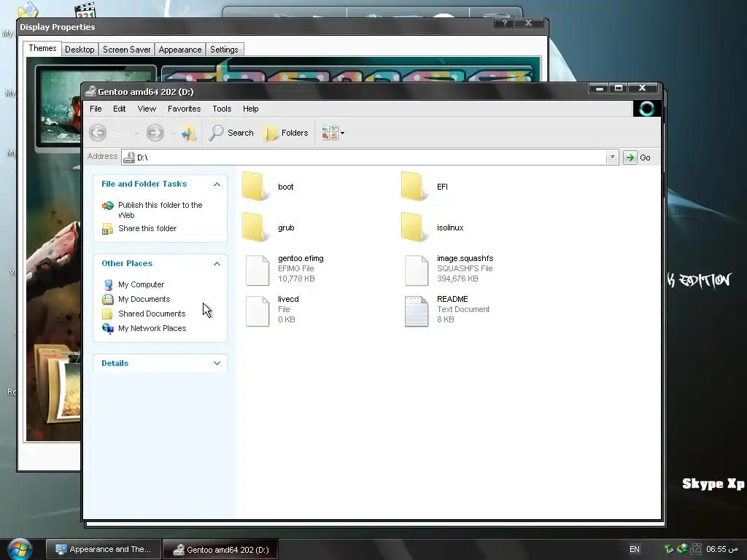This screenshot has height=560, width=747.
Task: Click the Start orb on taskbar
Action: point(20,550)
